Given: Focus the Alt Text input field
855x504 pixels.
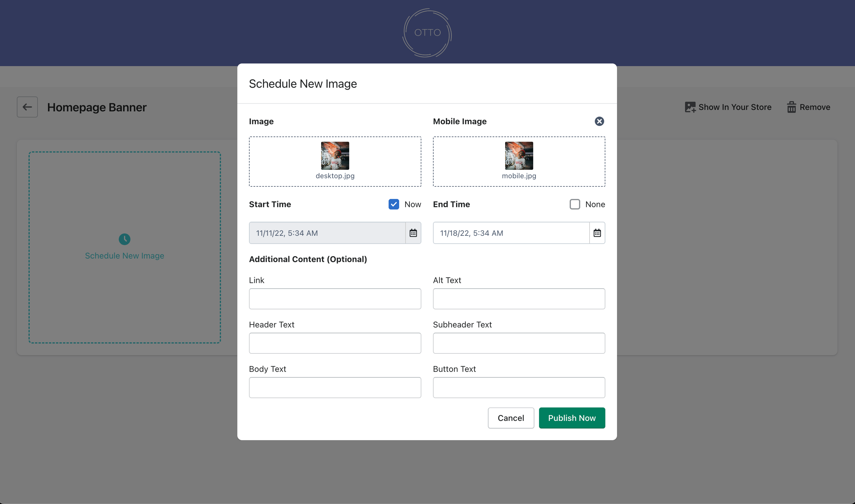Looking at the screenshot, I should click(x=519, y=299).
